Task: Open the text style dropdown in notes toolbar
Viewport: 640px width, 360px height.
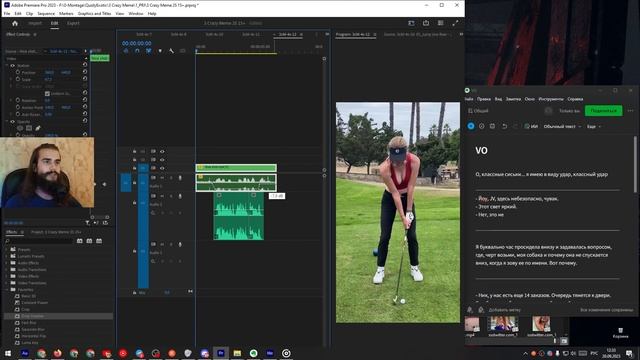Action: coord(562,127)
